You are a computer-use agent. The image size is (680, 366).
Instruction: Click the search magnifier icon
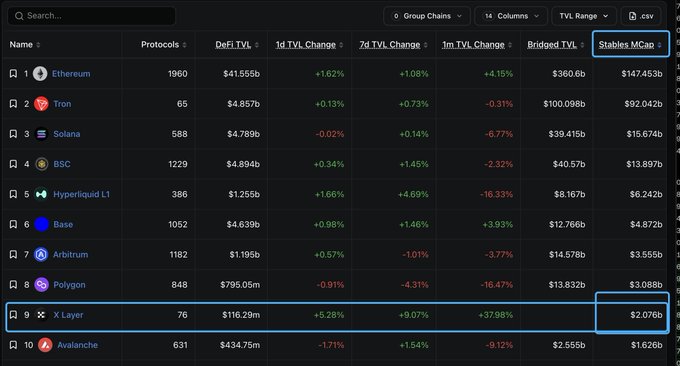click(x=19, y=16)
